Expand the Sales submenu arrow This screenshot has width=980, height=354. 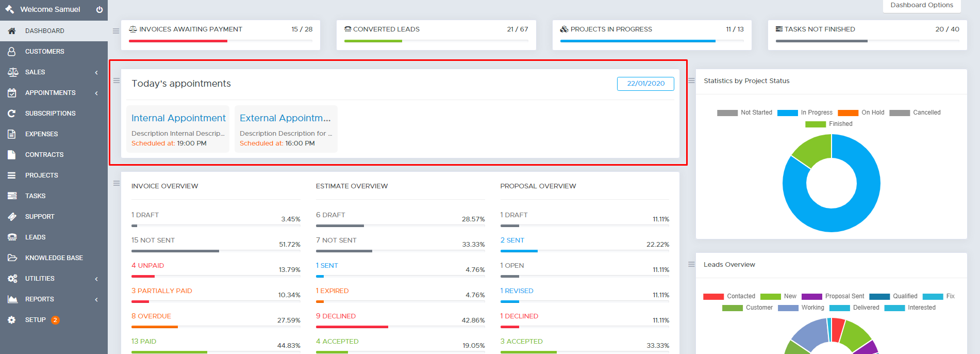tap(96, 73)
